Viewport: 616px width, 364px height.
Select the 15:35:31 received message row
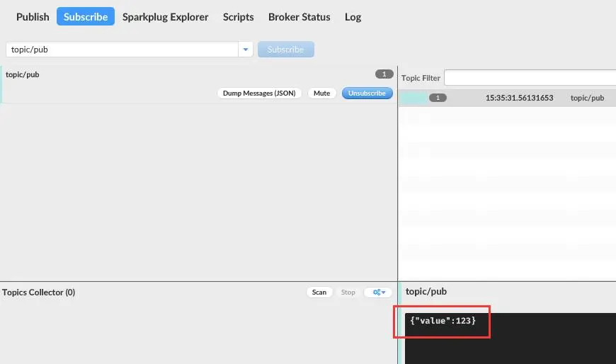519,98
